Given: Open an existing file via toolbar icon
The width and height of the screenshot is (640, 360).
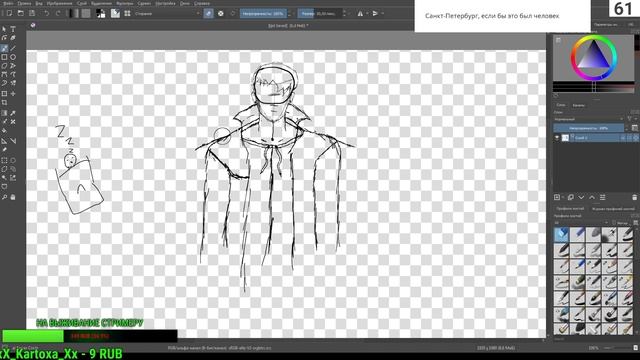Looking at the screenshot, I should (20, 13).
